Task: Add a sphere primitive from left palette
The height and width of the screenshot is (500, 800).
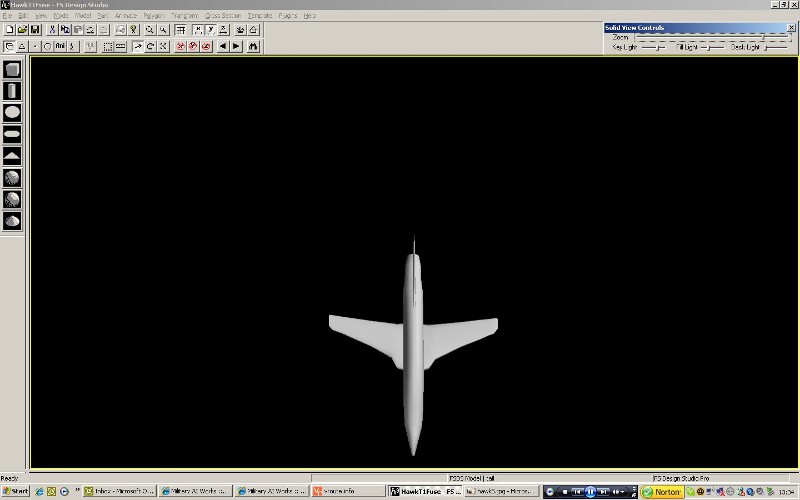Action: (x=12, y=113)
